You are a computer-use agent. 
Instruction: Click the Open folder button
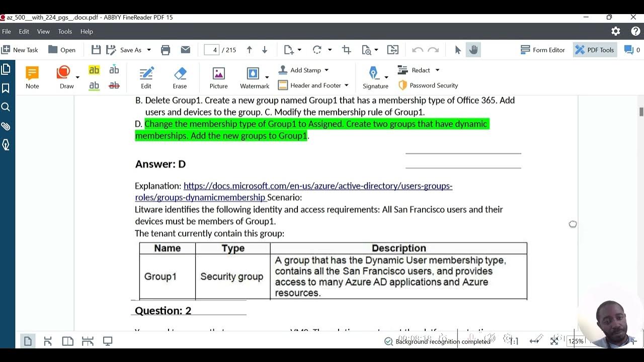(x=62, y=50)
